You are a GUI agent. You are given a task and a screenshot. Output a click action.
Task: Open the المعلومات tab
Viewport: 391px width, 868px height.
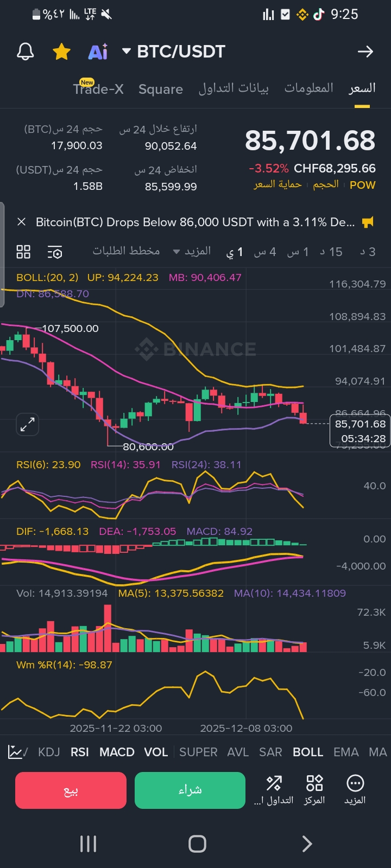[x=309, y=88]
